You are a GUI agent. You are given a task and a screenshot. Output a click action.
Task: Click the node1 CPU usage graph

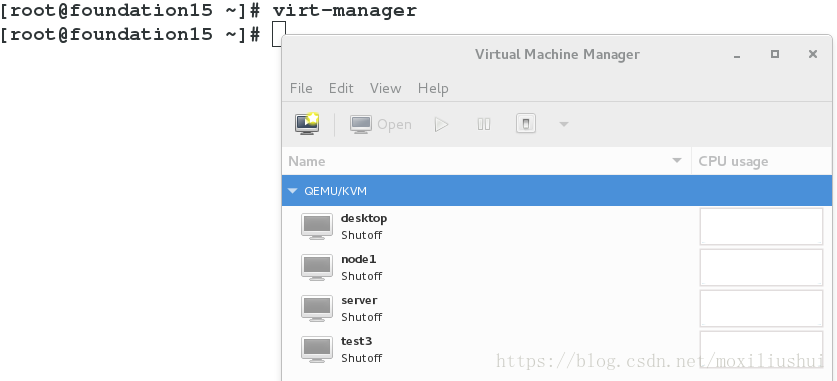(761, 267)
